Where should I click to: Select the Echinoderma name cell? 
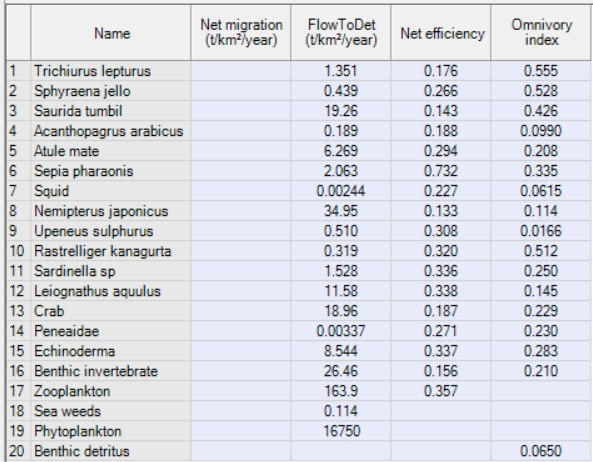coord(111,352)
